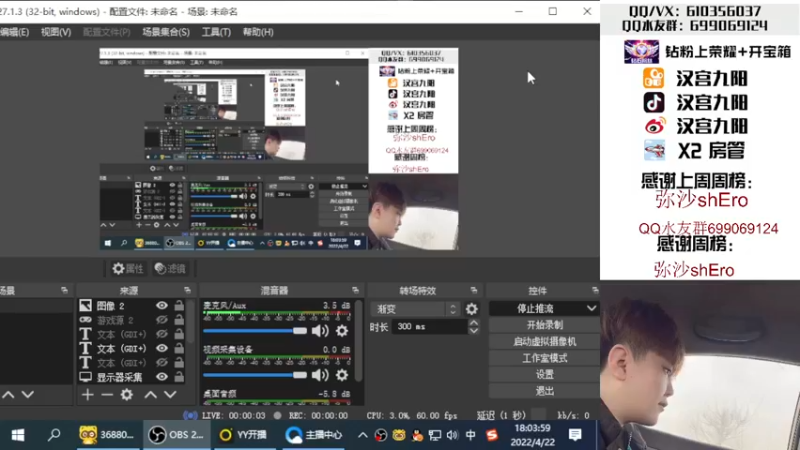
Task: Undock the 来源 panel with its float icon
Action: [x=187, y=290]
